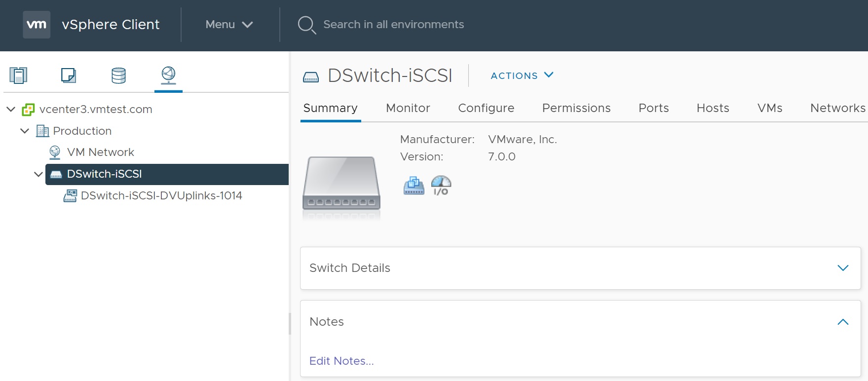Collapse the Notes panel
The image size is (868, 381).
[843, 322]
